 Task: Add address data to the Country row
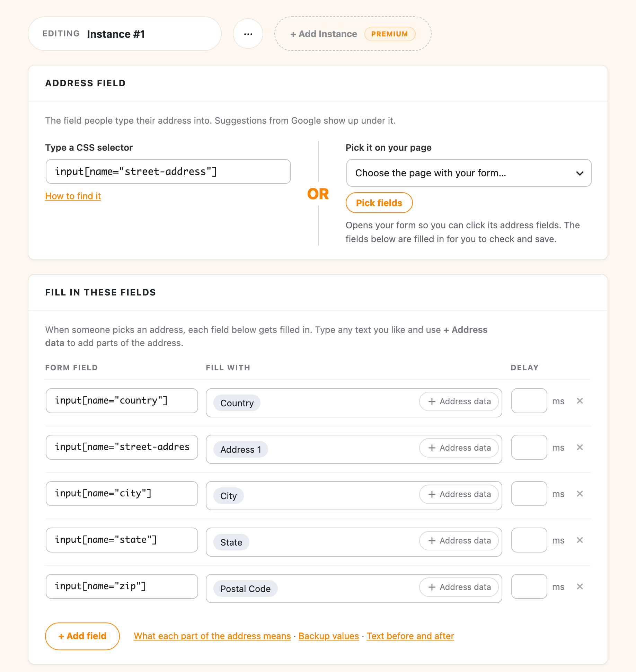pyautogui.click(x=459, y=401)
